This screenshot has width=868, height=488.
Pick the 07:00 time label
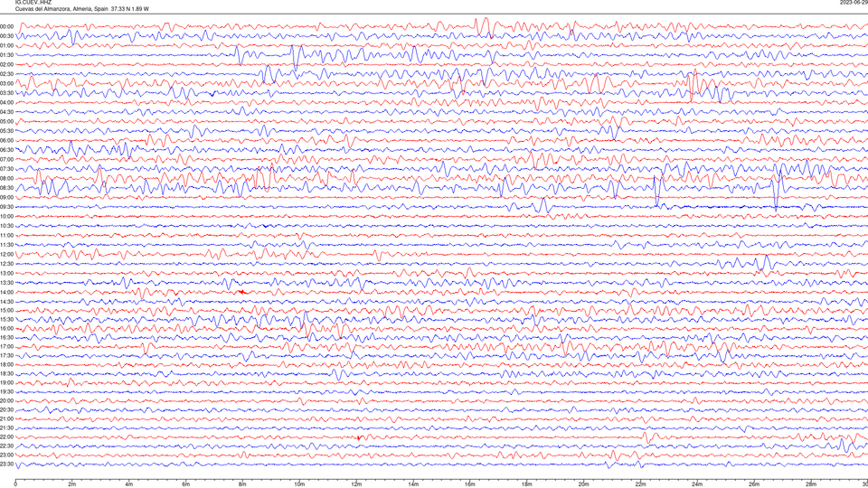point(6,159)
